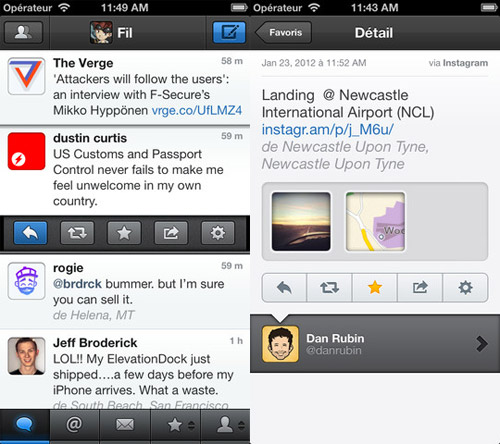Tap the left status bar battery icon

click(239, 7)
